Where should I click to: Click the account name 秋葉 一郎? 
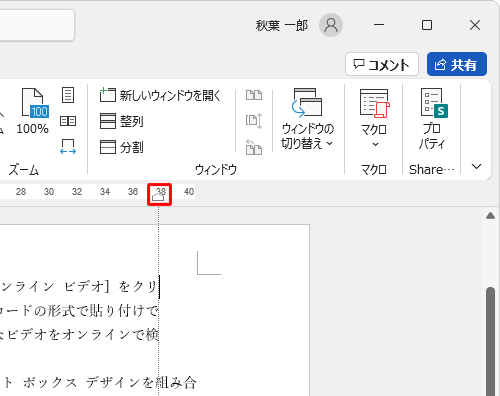(282, 26)
